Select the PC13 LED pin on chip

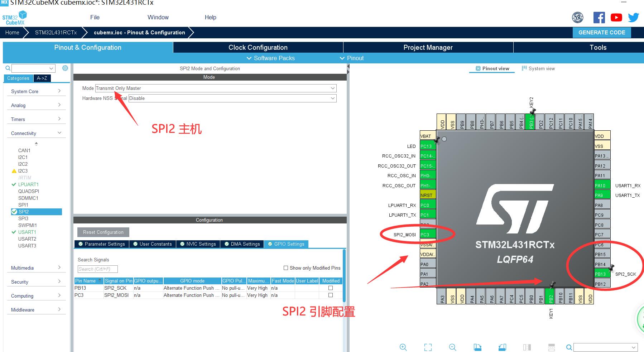pyautogui.click(x=428, y=146)
